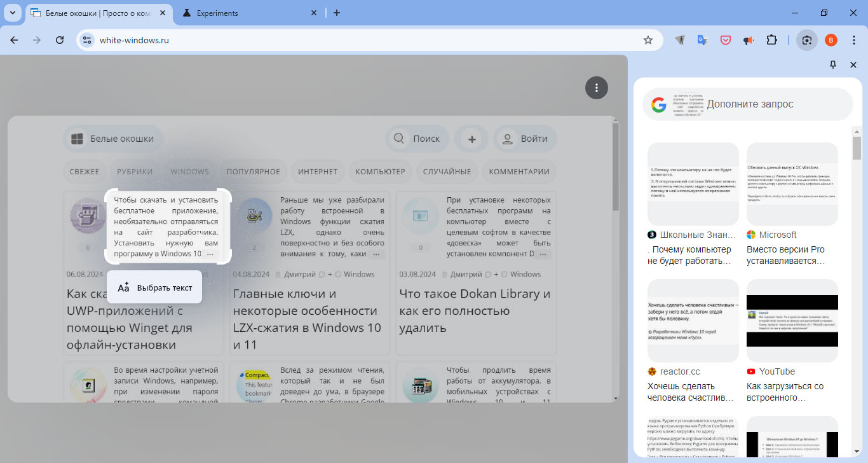Image resolution: width=868 pixels, height=463 pixels.
Task: Select the РУБРИКИ navigation tab
Action: pos(135,172)
